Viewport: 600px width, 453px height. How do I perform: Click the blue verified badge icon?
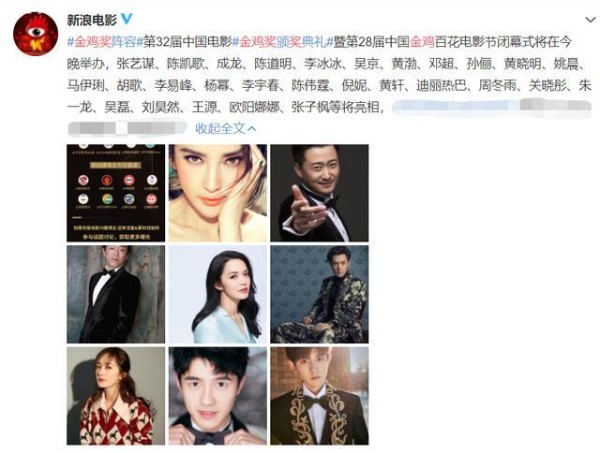coord(127,18)
